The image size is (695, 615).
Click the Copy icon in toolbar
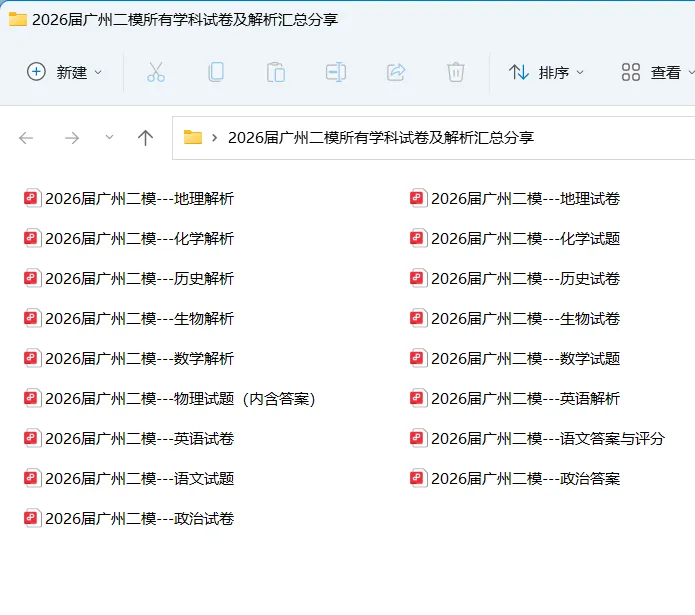tap(216, 72)
